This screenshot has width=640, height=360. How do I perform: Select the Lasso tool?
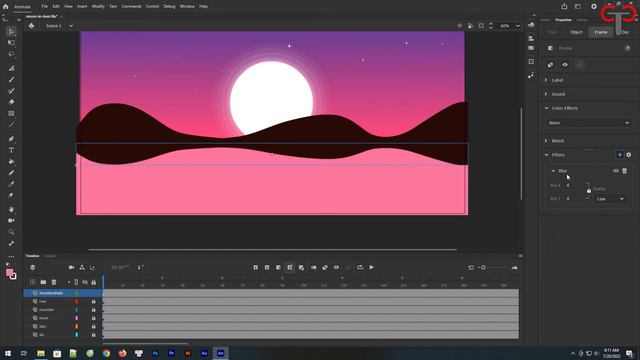pos(11,54)
